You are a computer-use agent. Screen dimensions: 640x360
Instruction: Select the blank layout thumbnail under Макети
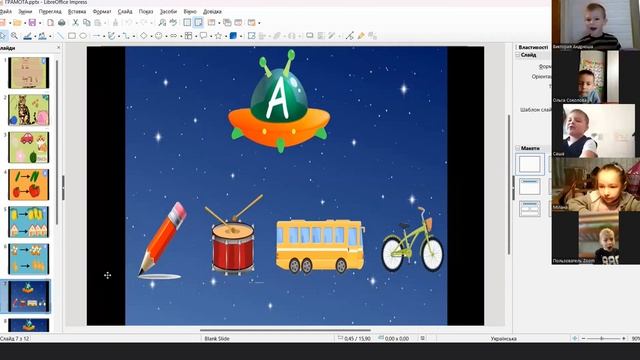point(530,164)
